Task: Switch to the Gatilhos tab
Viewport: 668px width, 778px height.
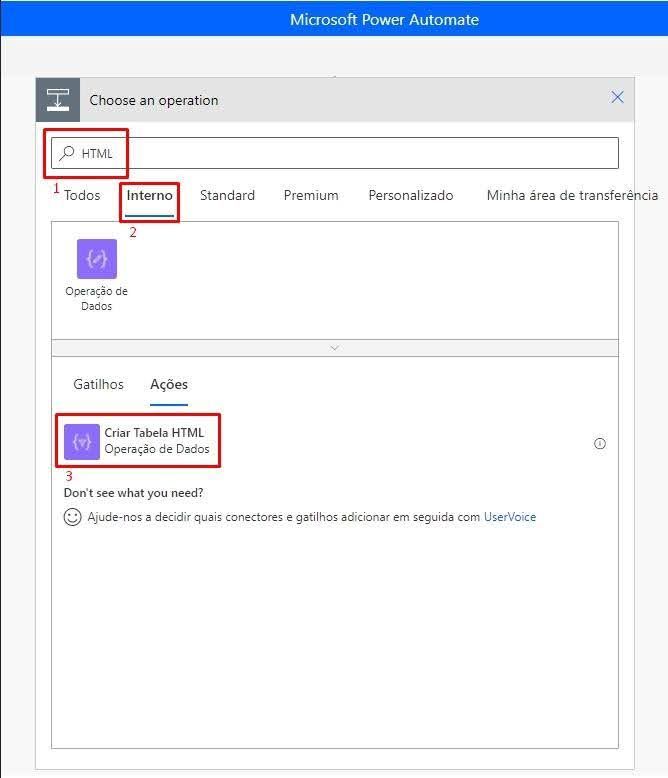Action: tap(99, 384)
